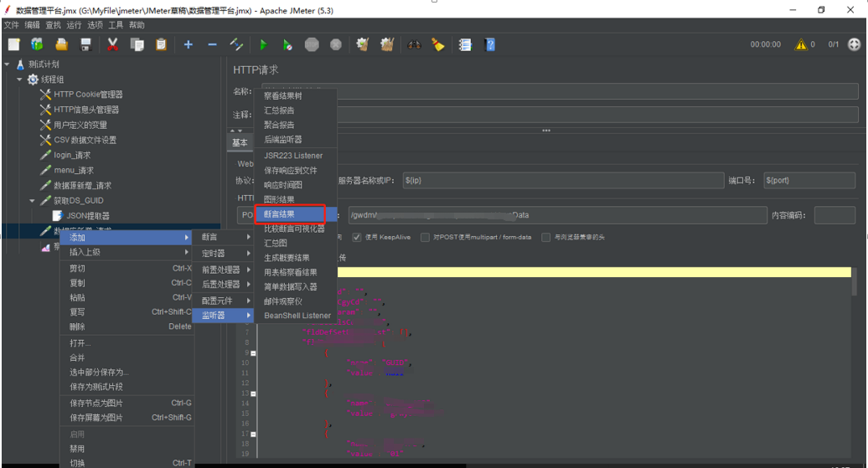Click the Reset Search broom icon

438,45
